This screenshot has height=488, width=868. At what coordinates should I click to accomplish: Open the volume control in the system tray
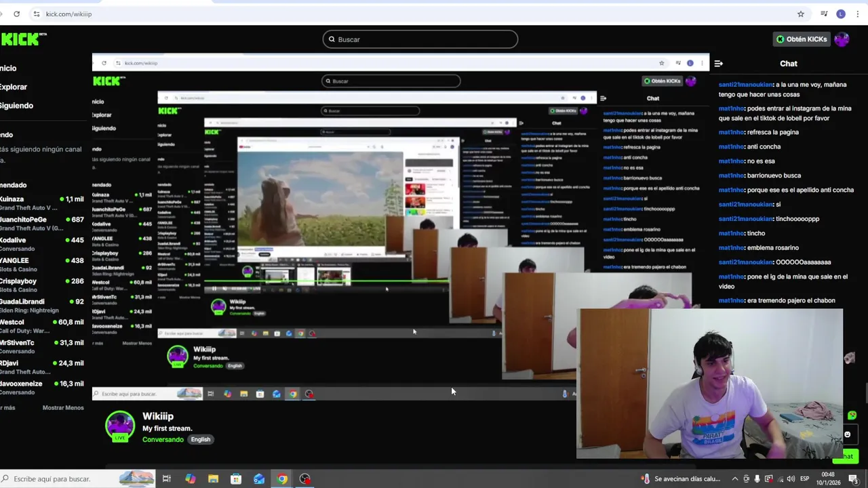click(x=790, y=479)
